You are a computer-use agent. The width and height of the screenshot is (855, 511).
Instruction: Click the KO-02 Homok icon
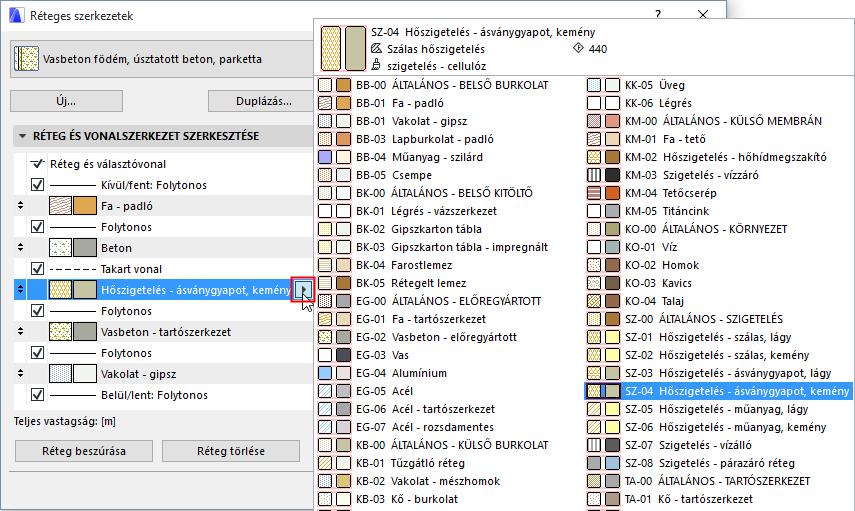(603, 265)
